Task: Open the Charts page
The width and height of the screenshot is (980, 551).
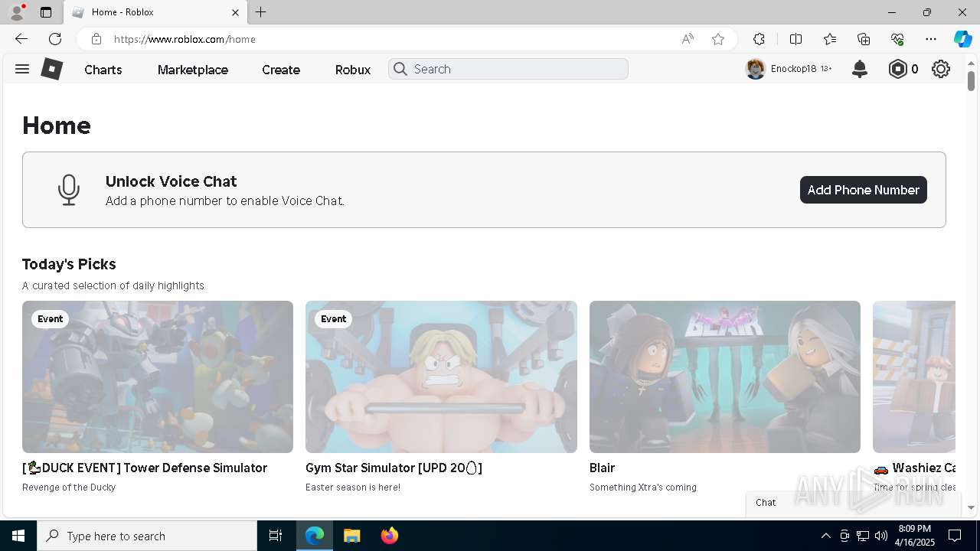Action: click(103, 70)
